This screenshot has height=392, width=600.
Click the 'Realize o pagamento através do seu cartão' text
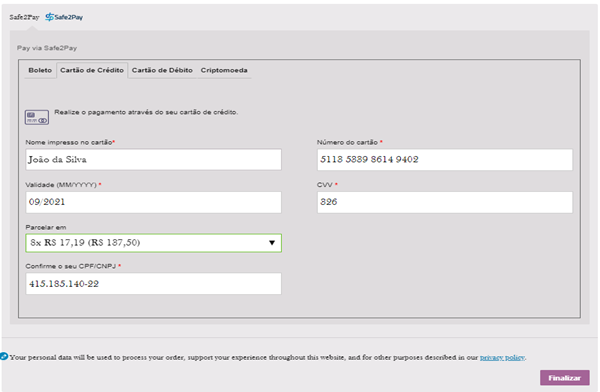(x=146, y=112)
